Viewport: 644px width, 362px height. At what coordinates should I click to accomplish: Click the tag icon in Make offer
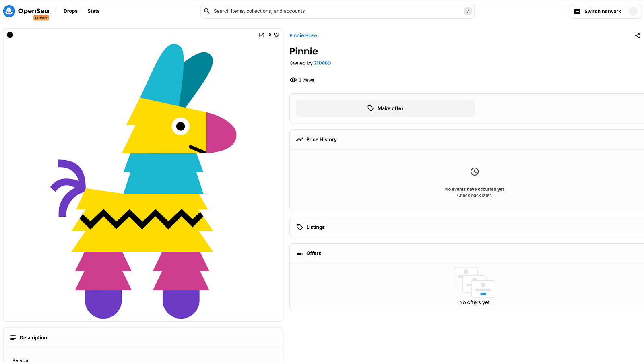tap(371, 108)
